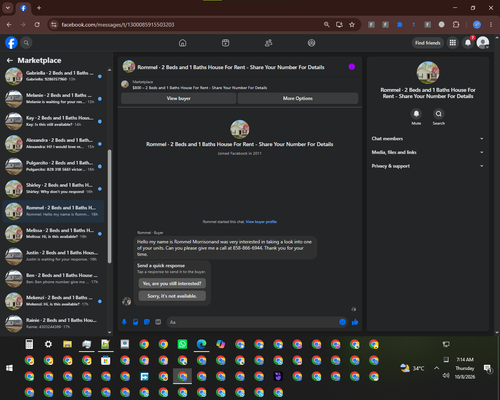Click the facebook.com address bar
500x400 pixels.
tap(187, 25)
